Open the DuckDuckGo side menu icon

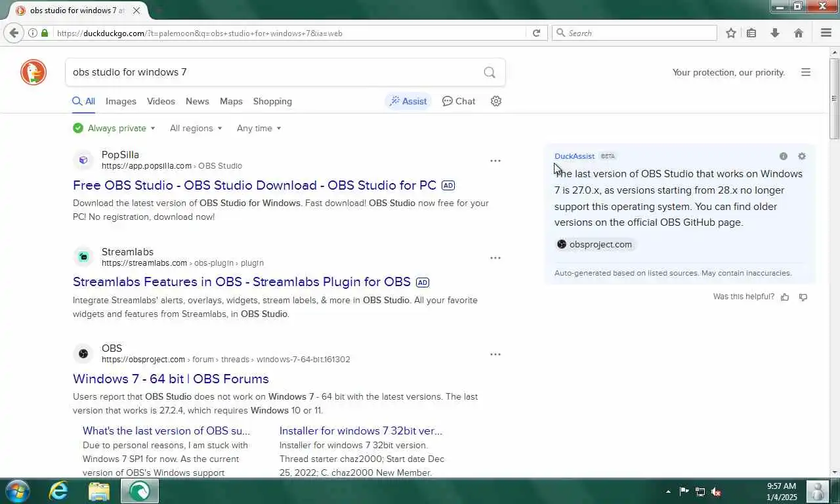806,72
